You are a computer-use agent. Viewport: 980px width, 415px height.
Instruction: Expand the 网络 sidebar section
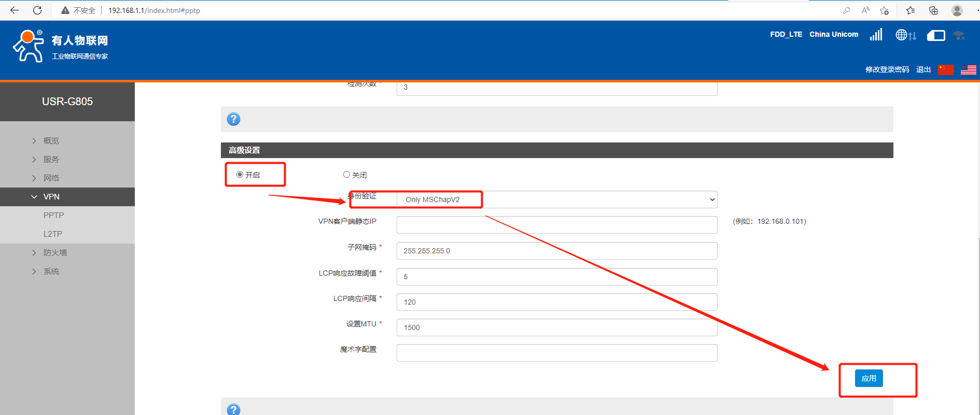51,178
